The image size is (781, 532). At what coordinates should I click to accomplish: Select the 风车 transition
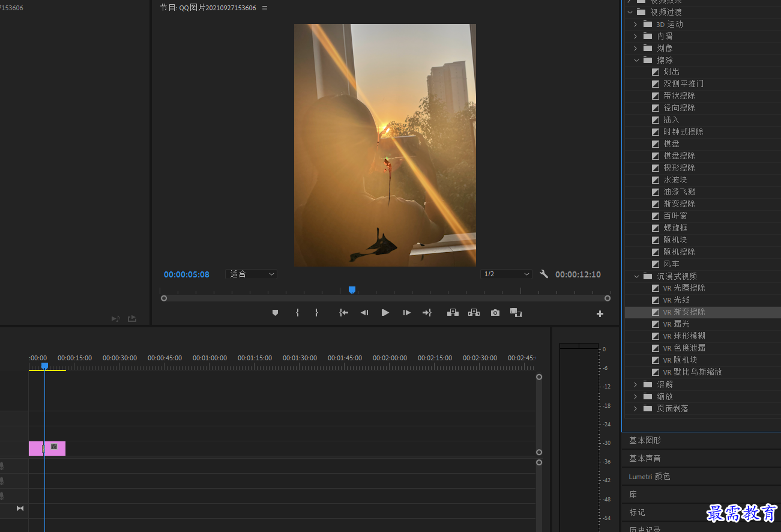671,264
